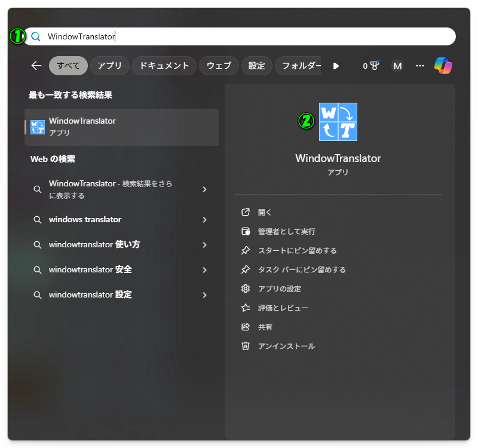
Task: Choose 管理者として実行 for WindowTranslator
Action: tap(286, 232)
